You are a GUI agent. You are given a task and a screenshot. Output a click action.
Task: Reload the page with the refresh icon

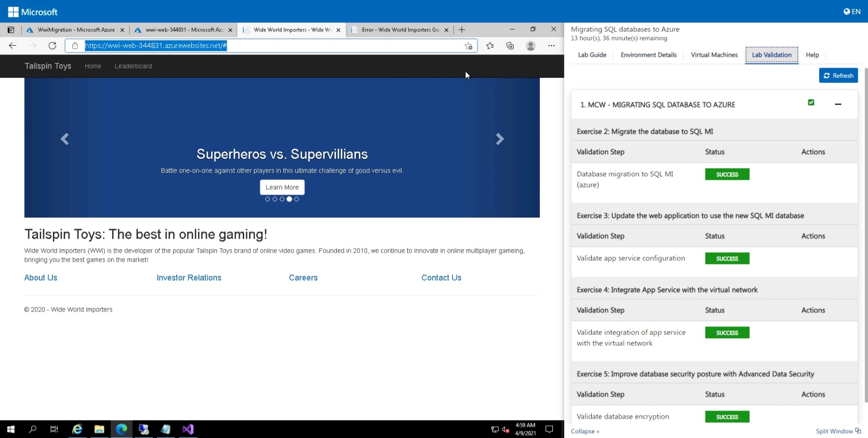(x=52, y=46)
